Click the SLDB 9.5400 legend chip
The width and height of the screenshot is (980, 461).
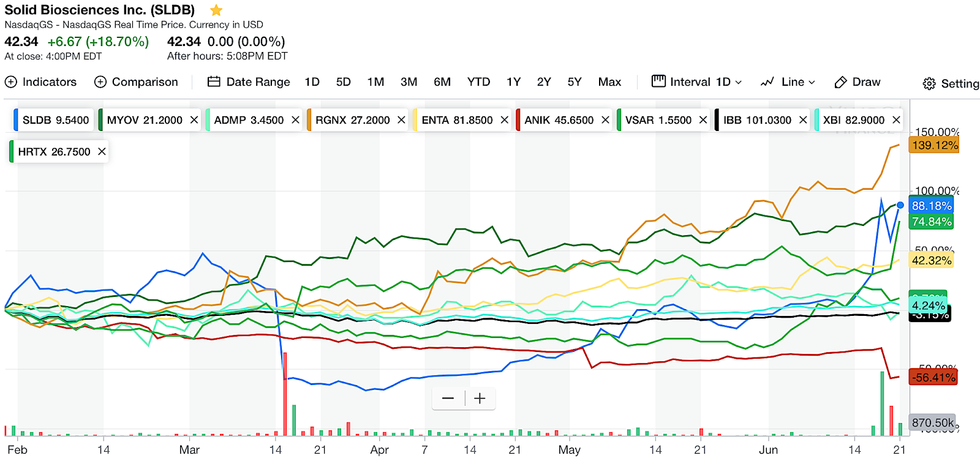[x=55, y=120]
